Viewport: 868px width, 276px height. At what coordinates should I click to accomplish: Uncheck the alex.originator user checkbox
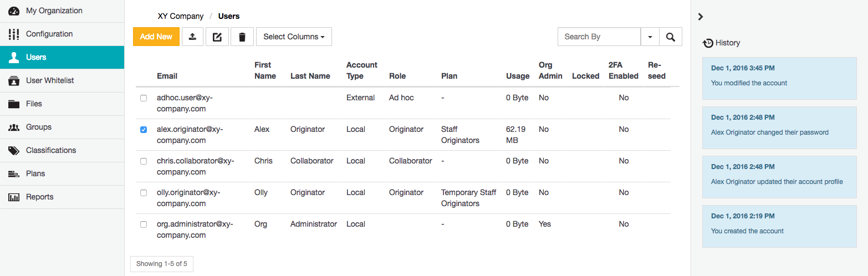[x=144, y=130]
